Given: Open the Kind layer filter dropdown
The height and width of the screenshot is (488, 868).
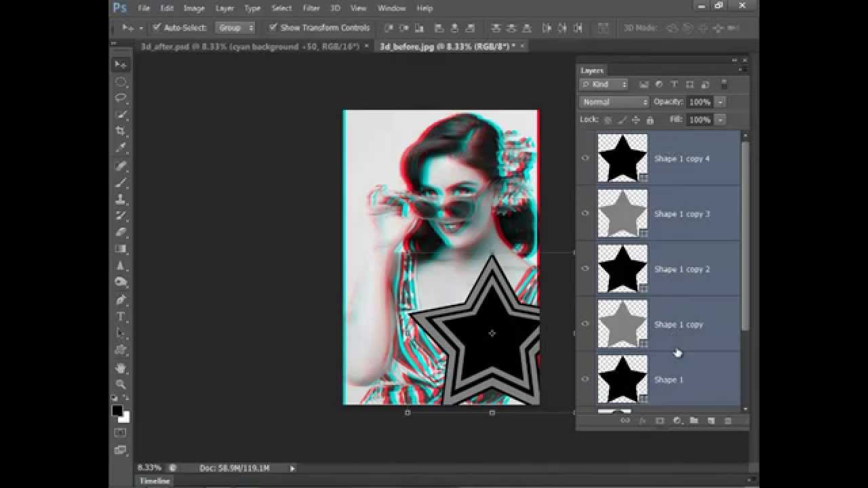Looking at the screenshot, I should [602, 84].
